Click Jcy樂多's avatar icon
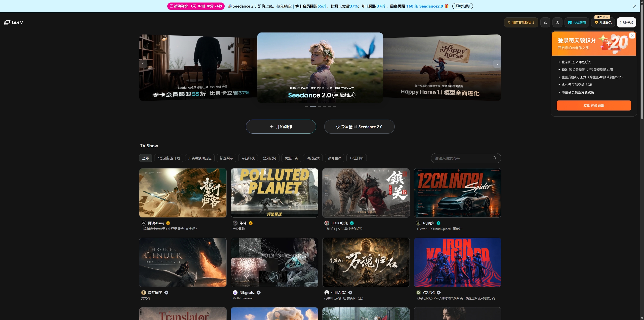The image size is (644, 320). (x=418, y=223)
